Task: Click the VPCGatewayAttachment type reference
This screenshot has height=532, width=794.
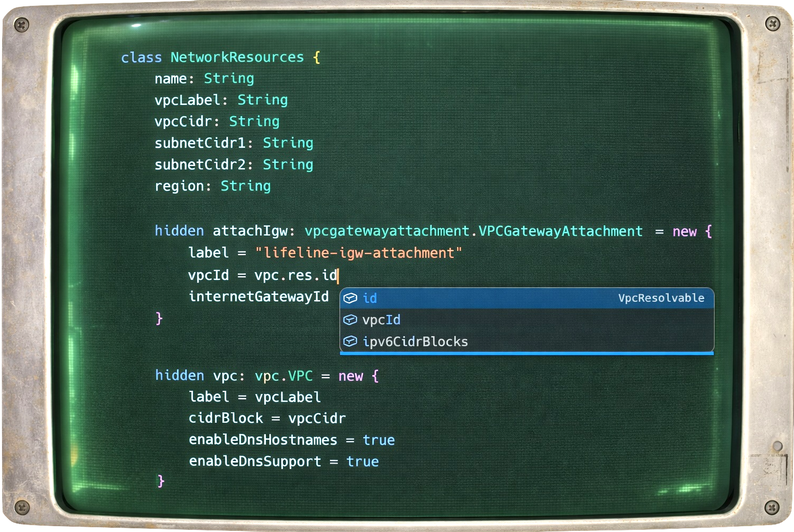Action: click(560, 231)
